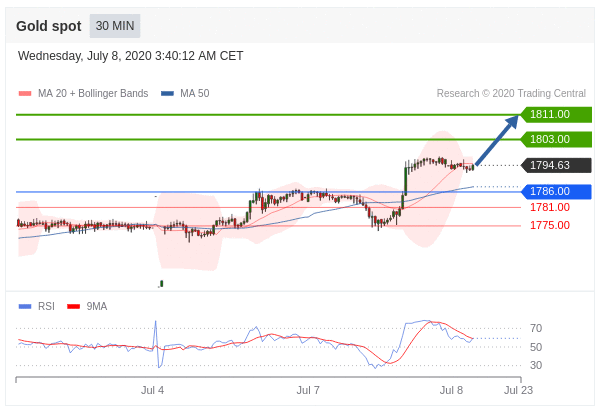Viewport: 600px width, 406px height.
Task: Click the 1775.00 support price label
Action: point(550,225)
